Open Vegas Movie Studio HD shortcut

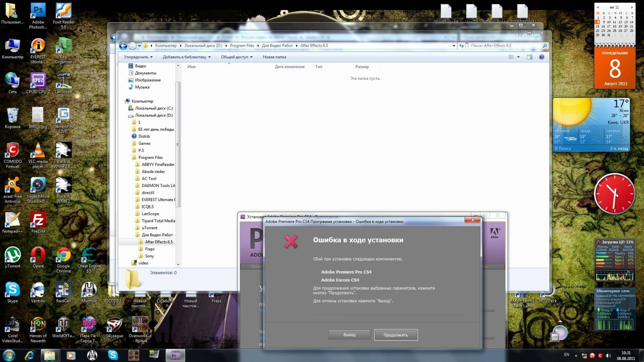coord(38,190)
